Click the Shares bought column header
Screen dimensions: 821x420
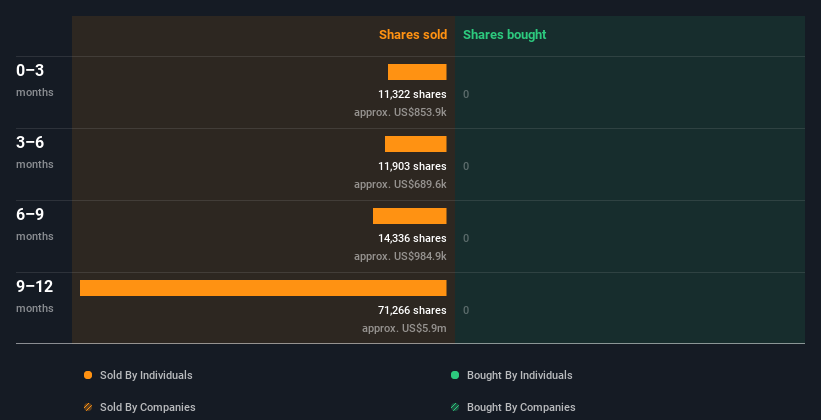[x=505, y=35]
